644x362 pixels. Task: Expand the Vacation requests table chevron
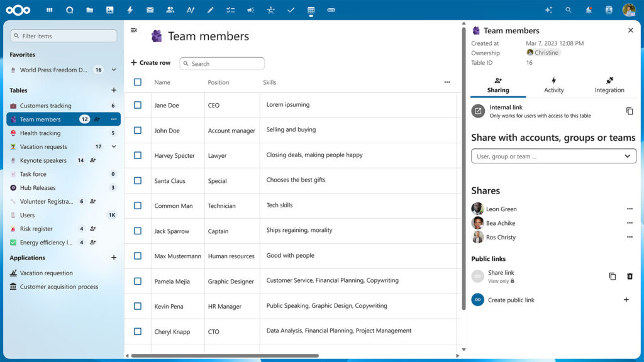point(114,146)
